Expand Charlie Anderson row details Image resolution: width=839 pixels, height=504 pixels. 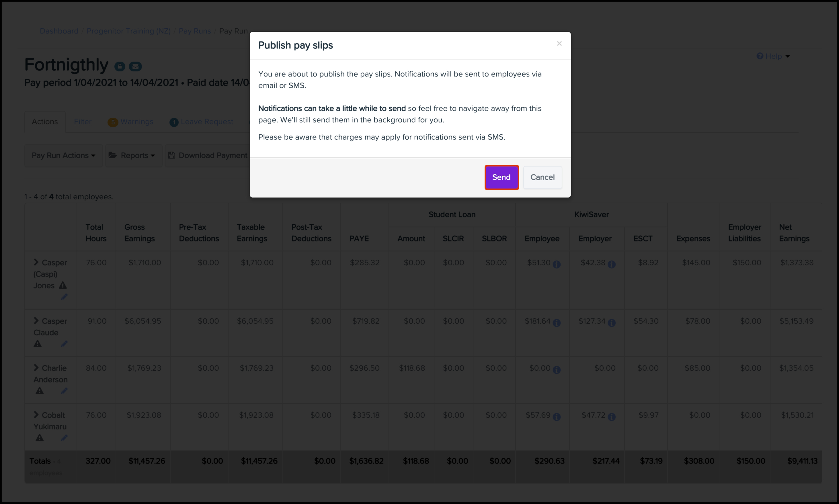click(36, 368)
